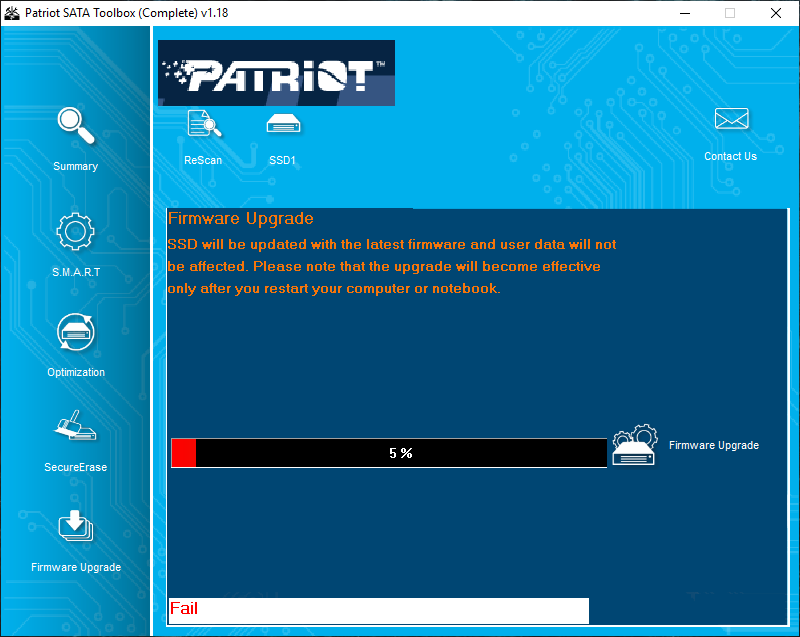Screen dimensions: 800x637
Task: Click the SecureErase label in sidebar
Action: click(76, 467)
